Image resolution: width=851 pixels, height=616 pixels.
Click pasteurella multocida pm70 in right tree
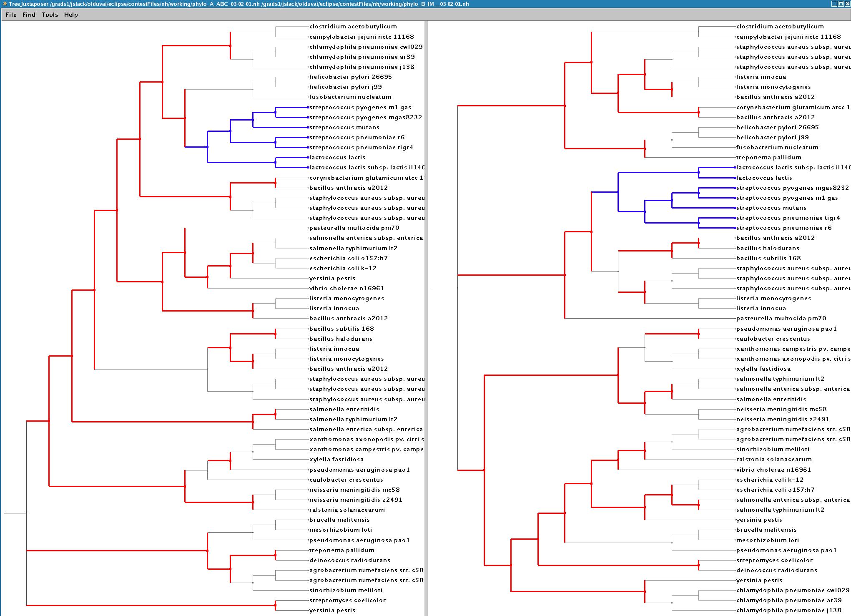pos(781,318)
